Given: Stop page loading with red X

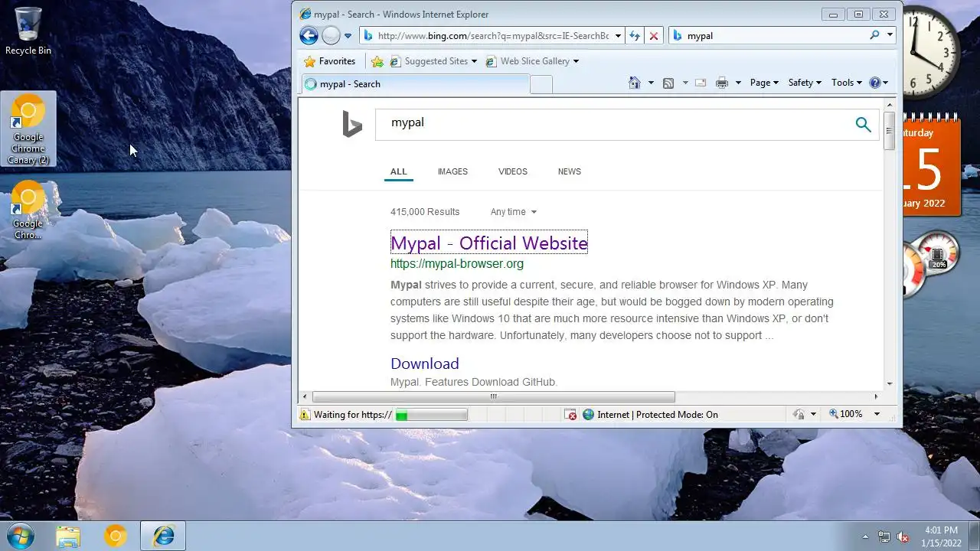Looking at the screenshot, I should tap(654, 36).
